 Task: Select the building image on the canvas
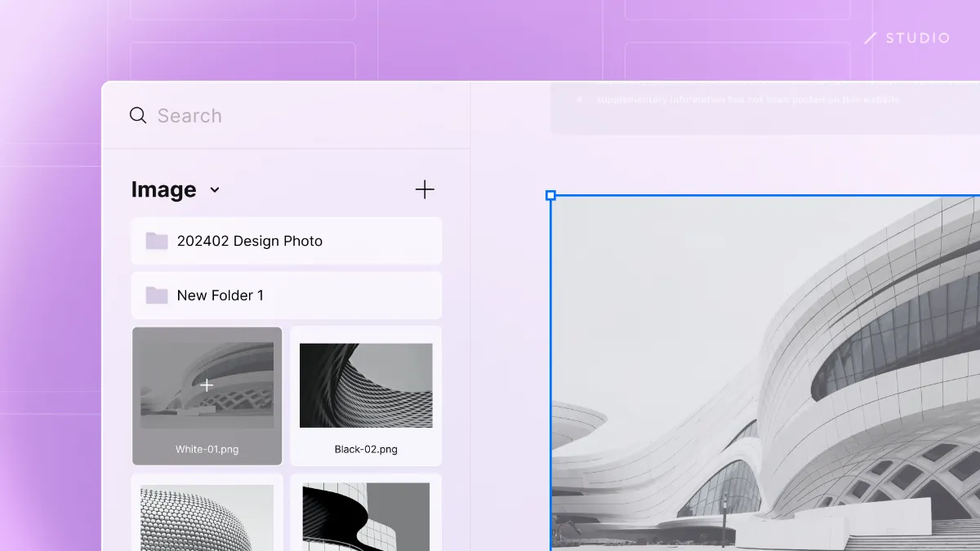[x=765, y=373]
